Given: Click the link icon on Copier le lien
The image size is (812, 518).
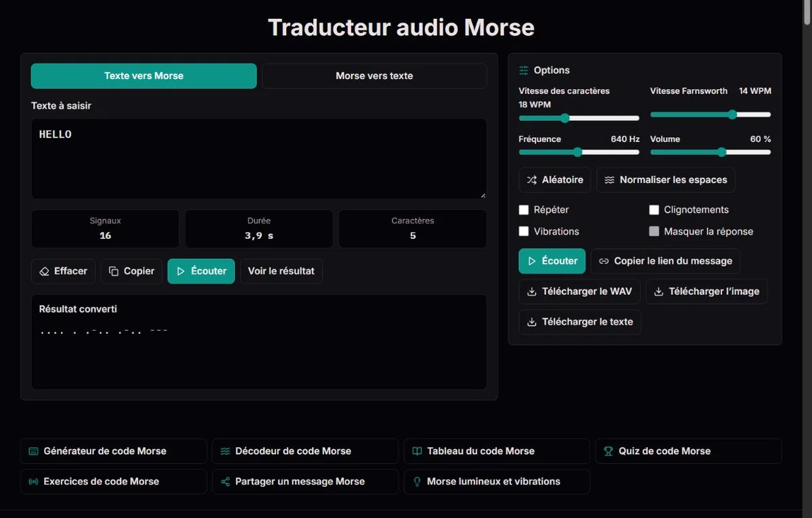Looking at the screenshot, I should 604,261.
